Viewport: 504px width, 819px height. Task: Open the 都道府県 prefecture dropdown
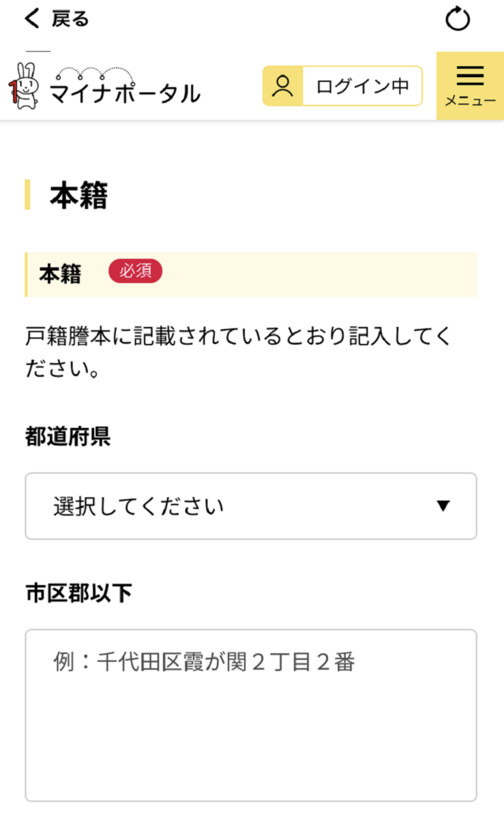click(x=250, y=506)
